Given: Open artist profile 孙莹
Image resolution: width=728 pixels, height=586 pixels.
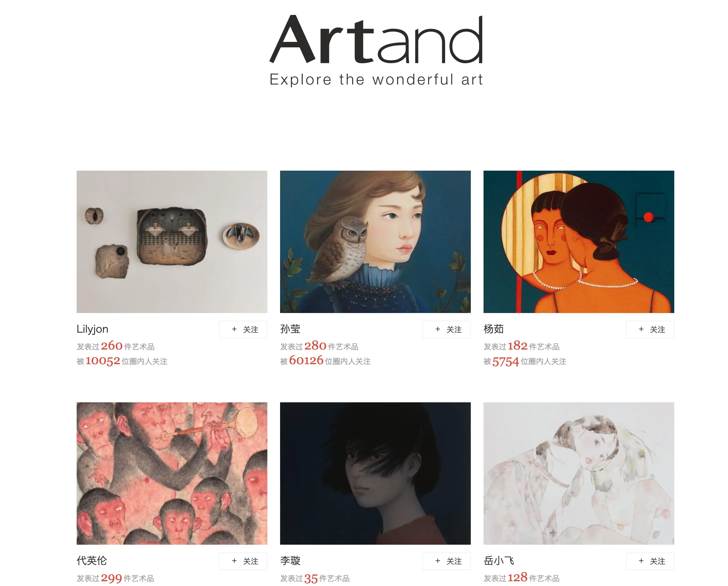Looking at the screenshot, I should [290, 329].
